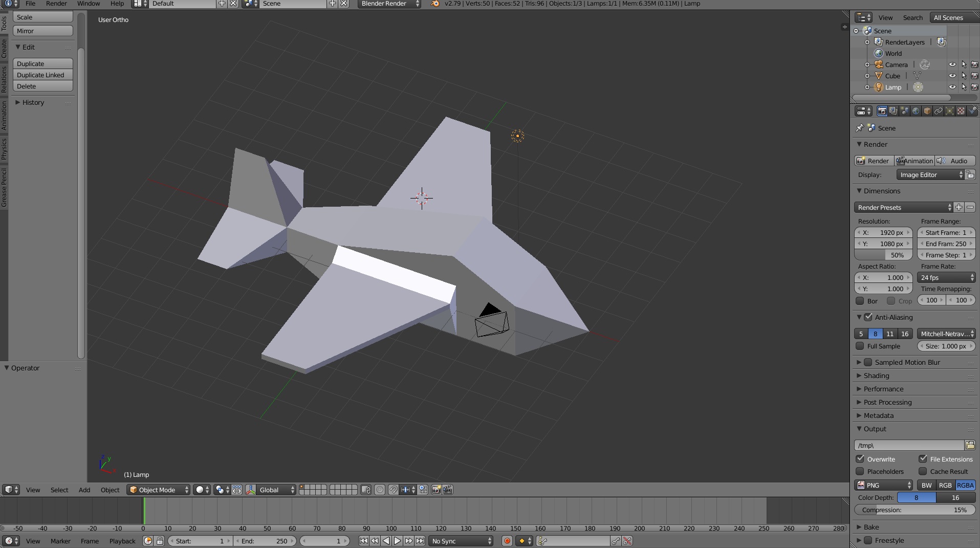Uncheck the File Extensions checkbox
Image resolution: width=980 pixels, height=548 pixels.
(923, 459)
